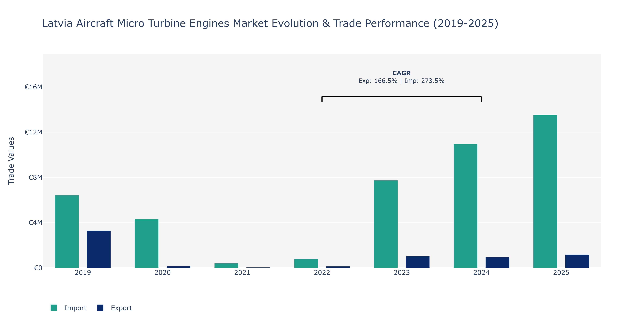Click the 2019 Import bar
The width and height of the screenshot is (644, 322).
click(67, 231)
